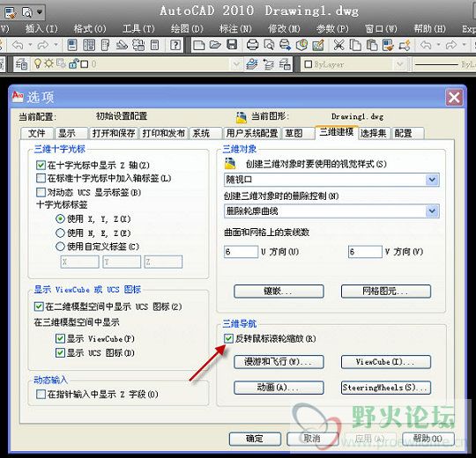Viewport: 476px width, 458px height.
Task: Open Plot Preview in the standard toolbar
Action: pos(269,45)
